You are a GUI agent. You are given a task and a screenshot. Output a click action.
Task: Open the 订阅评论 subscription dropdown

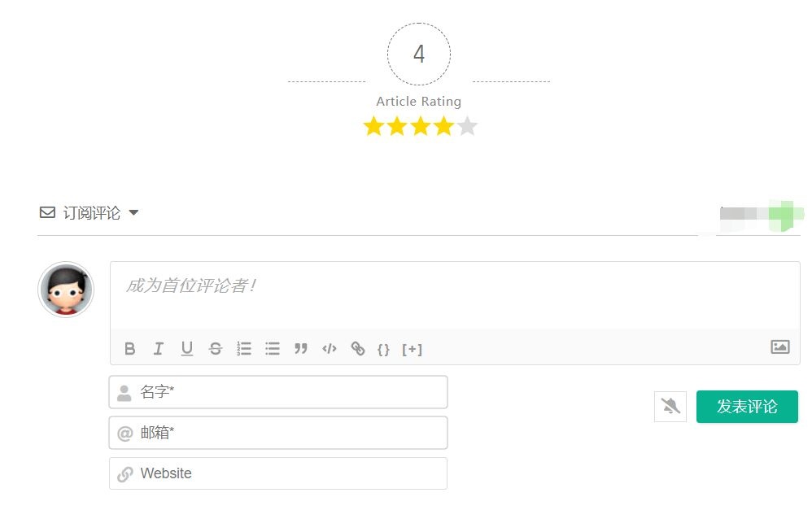tap(89, 213)
